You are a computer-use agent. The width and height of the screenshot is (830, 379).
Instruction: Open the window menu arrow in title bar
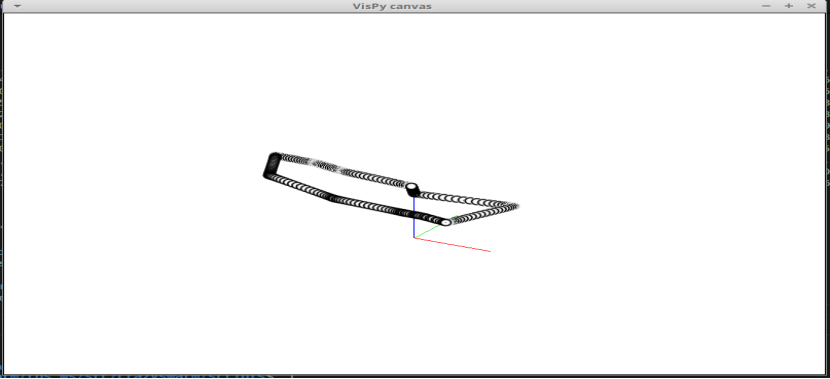(17, 6)
